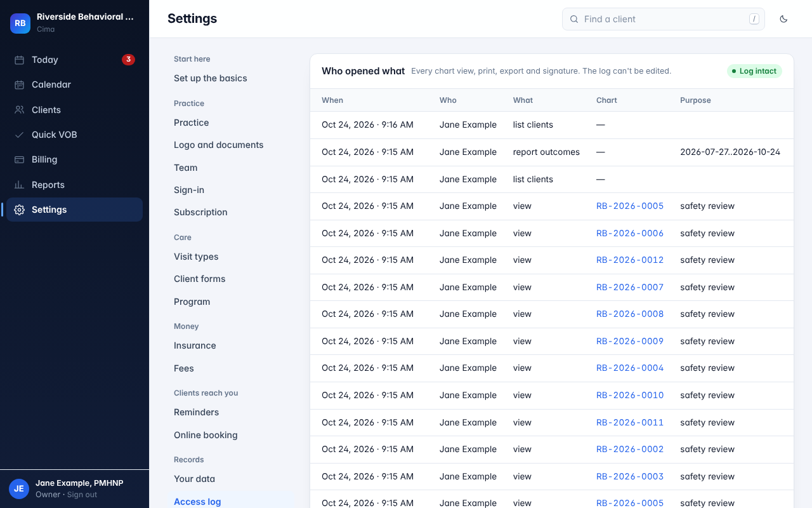The width and height of the screenshot is (812, 508).
Task: Open chart RB-2026-0011
Action: tap(630, 422)
